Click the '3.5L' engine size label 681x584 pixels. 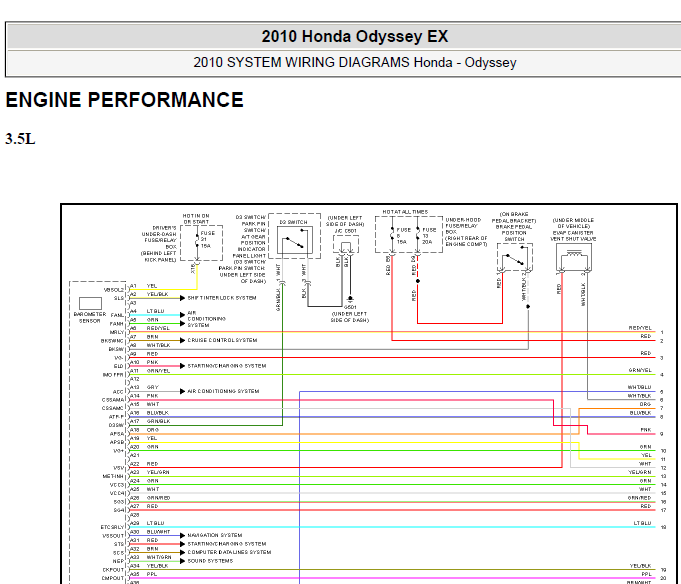point(20,139)
